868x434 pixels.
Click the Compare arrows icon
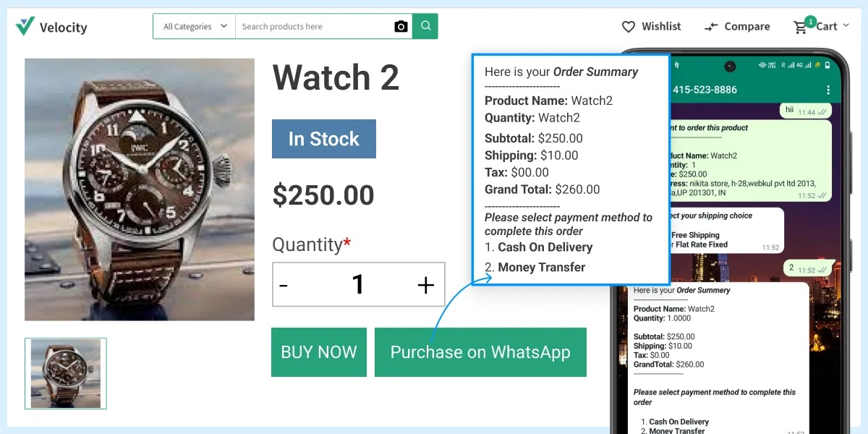coord(712,27)
